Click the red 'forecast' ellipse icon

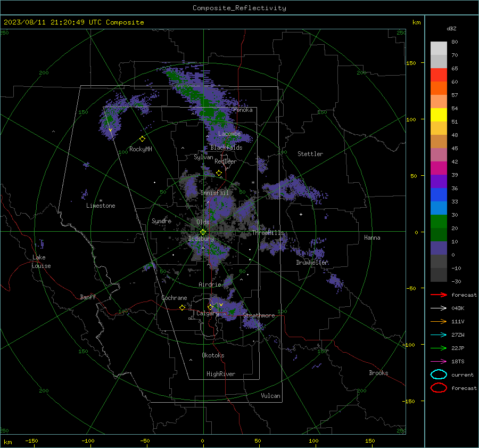pos(439,388)
